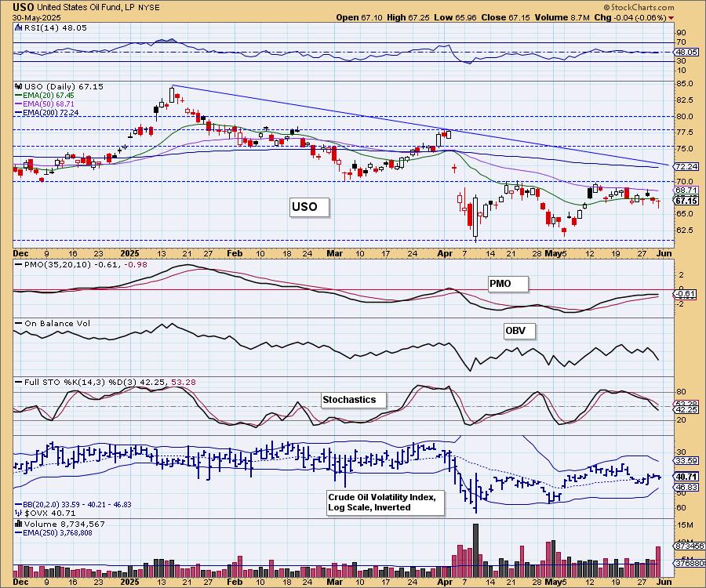Image resolution: width=706 pixels, height=588 pixels.
Task: Click the 85.0 price axis label
Action: click(684, 84)
